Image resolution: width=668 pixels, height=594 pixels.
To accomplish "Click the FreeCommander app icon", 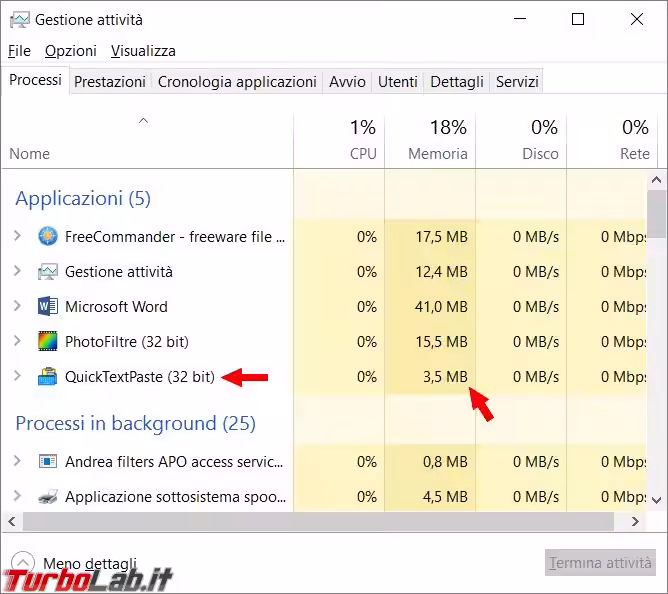I will pos(48,237).
